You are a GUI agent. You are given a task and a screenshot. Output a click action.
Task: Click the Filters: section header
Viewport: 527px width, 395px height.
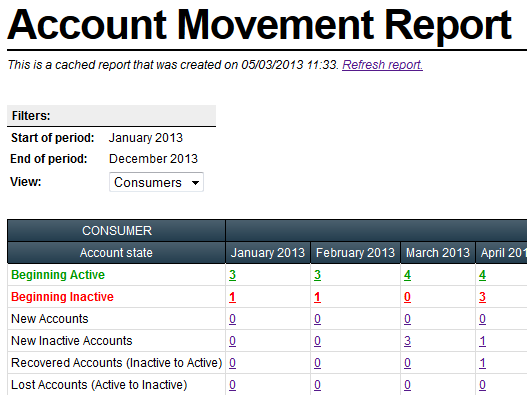click(x=111, y=116)
